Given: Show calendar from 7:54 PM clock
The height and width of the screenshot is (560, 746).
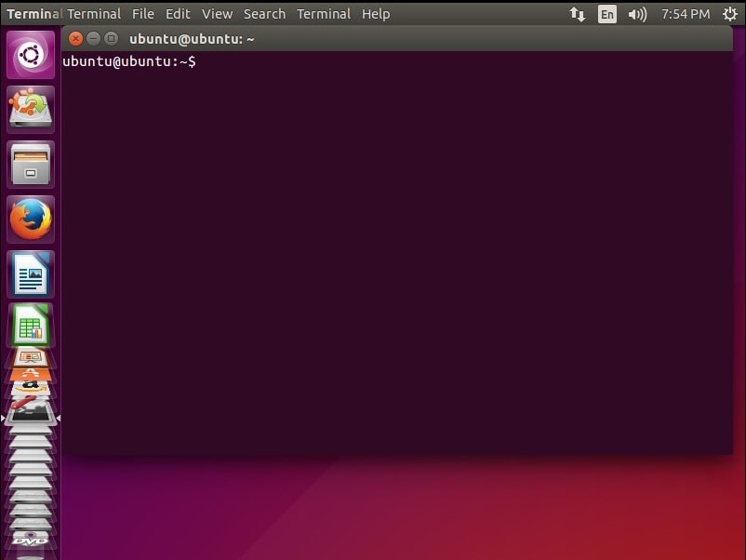Looking at the screenshot, I should pos(686,14).
